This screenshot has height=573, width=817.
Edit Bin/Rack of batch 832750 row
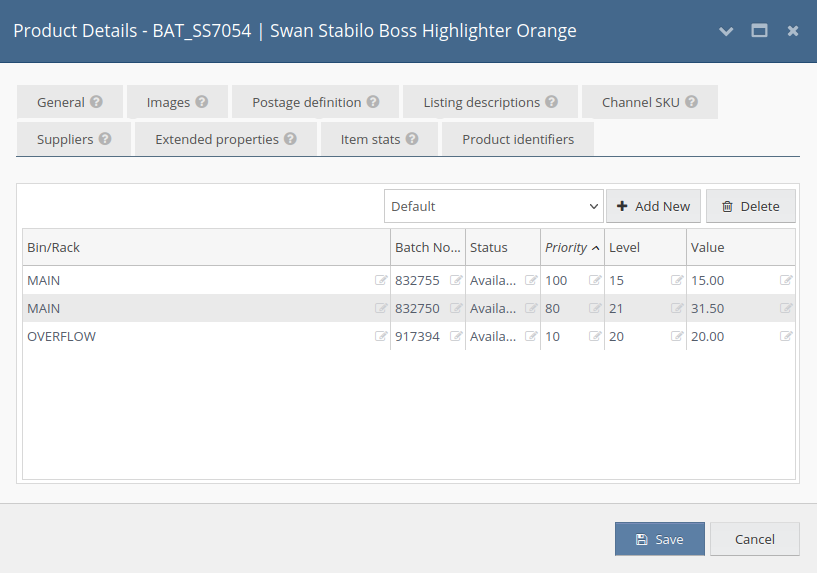[x=381, y=308]
